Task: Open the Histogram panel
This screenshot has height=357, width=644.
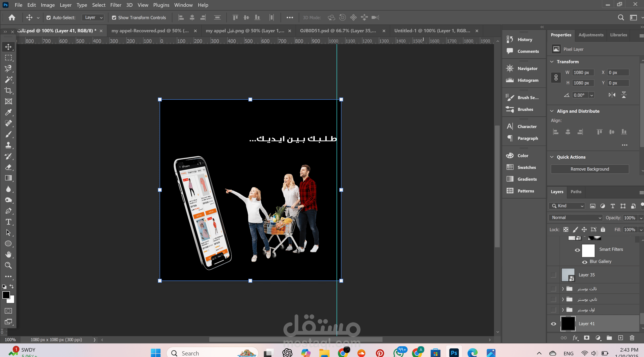Action: tap(523, 80)
